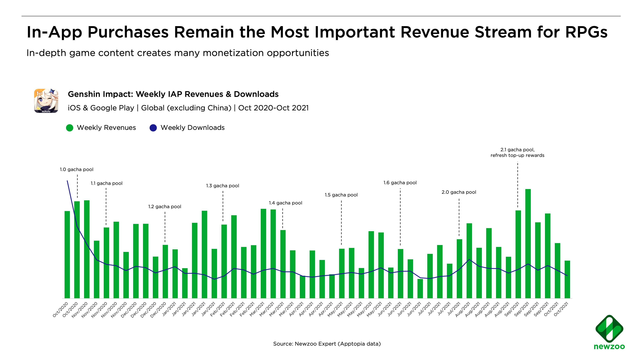
Task: Click the "iOS & Google Play | Global" subtitle line
Action: tap(188, 108)
